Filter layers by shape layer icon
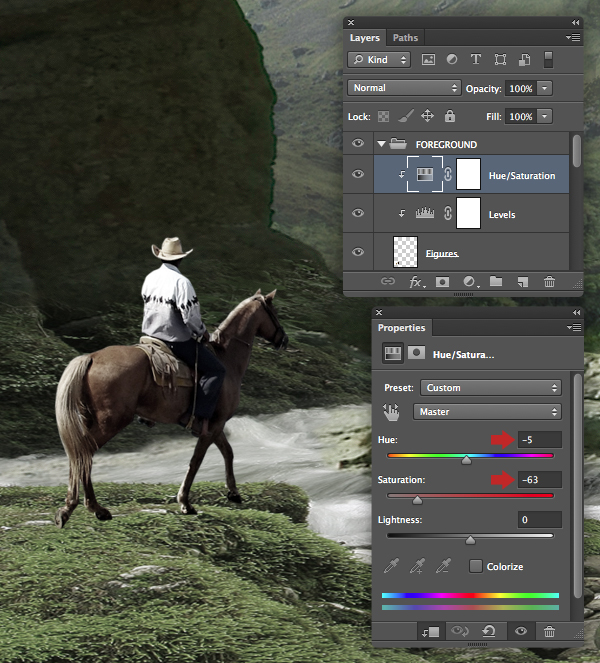Viewport: 600px width, 663px height. [x=500, y=60]
